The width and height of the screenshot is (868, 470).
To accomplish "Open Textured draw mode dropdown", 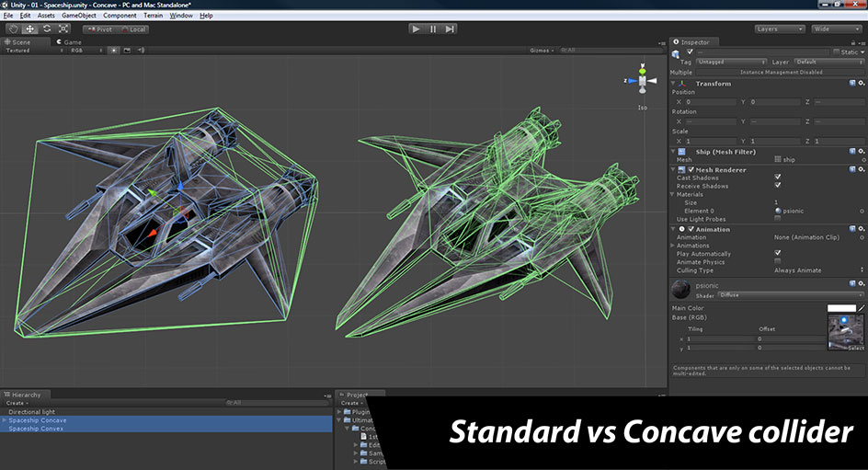I will [33, 51].
